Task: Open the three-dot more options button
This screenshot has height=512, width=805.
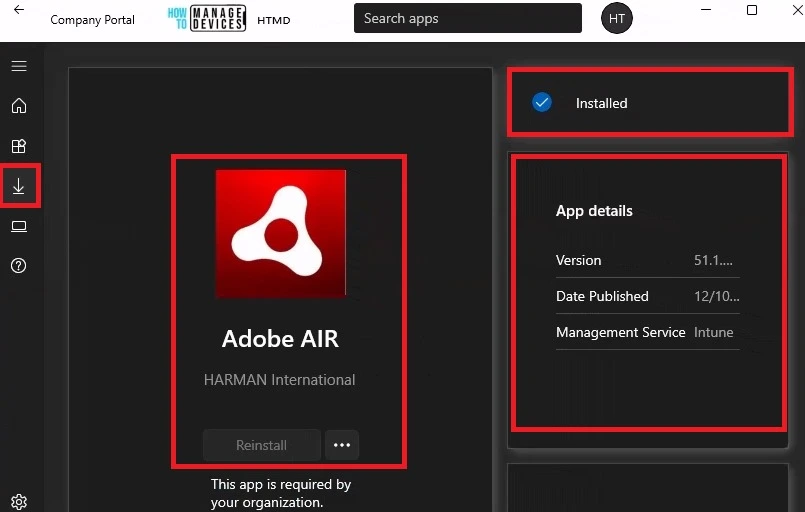Action: pyautogui.click(x=342, y=445)
